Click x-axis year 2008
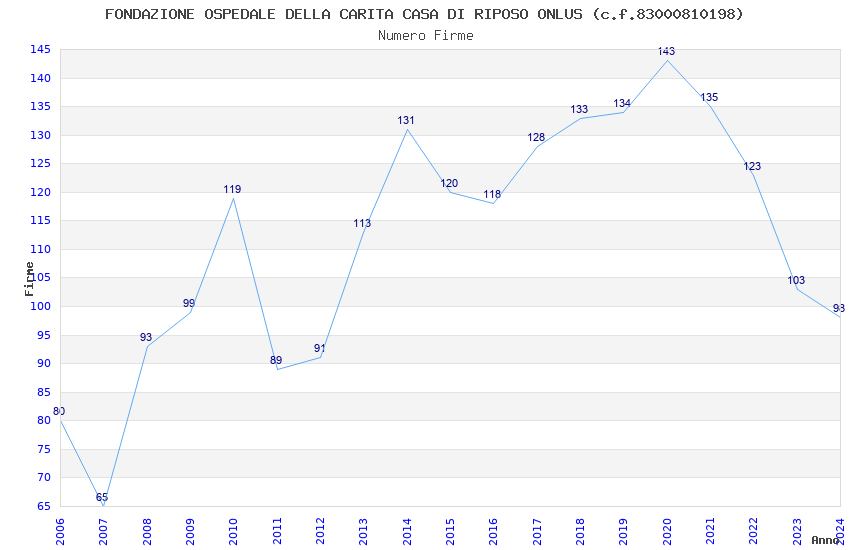 [146, 531]
